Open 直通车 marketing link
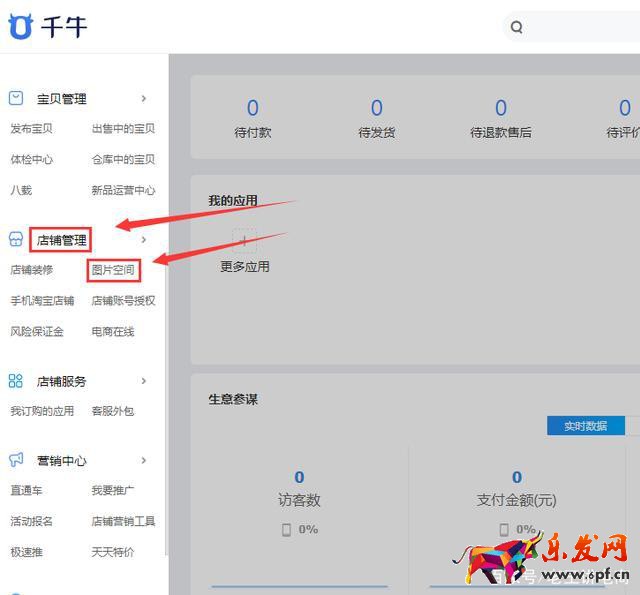This screenshot has height=595, width=640. point(26,491)
